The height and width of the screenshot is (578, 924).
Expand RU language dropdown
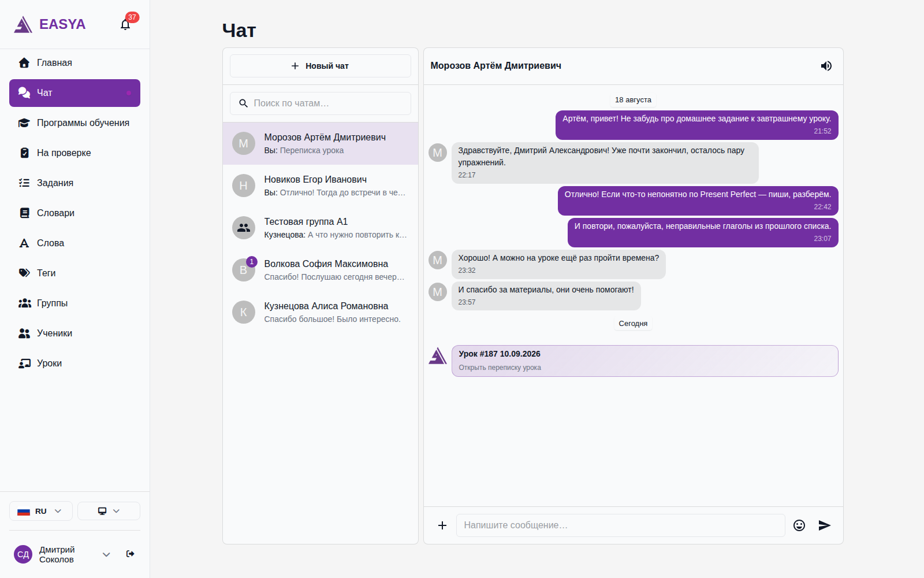point(41,511)
